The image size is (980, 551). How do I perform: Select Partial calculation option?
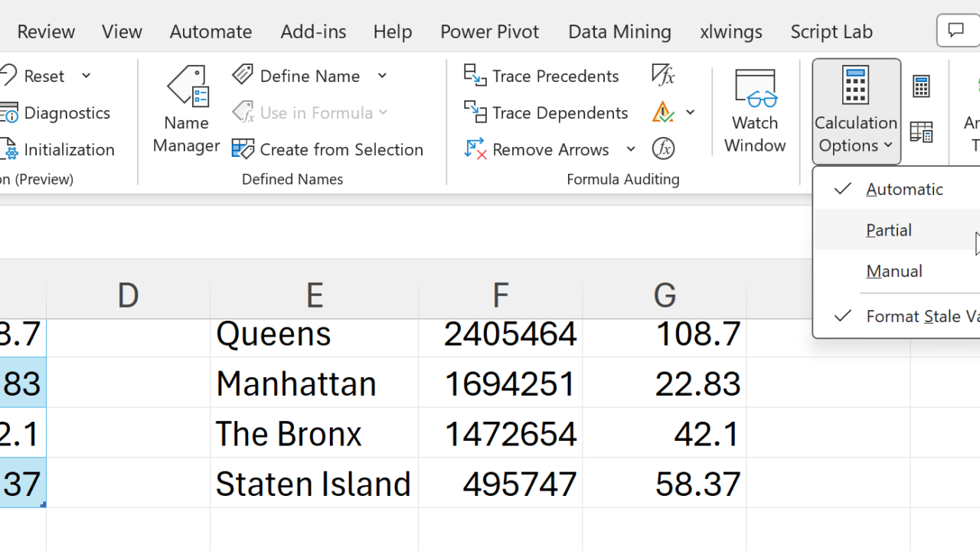889,230
